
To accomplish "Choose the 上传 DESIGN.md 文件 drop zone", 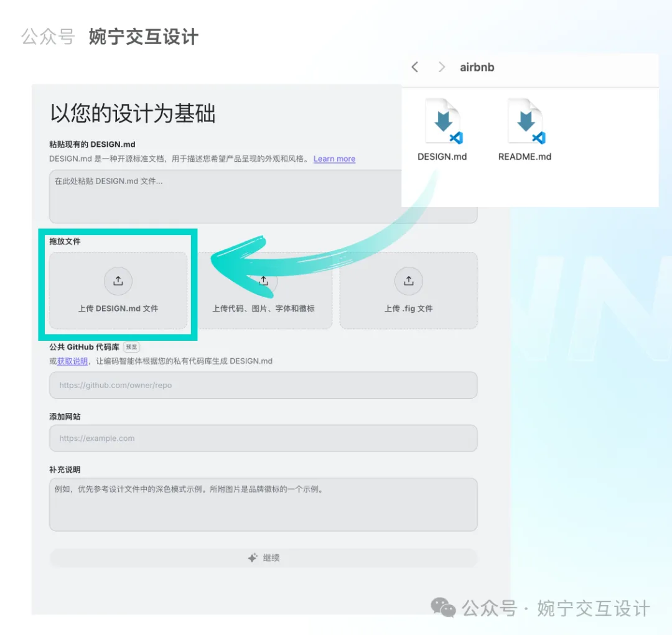I will click(118, 290).
